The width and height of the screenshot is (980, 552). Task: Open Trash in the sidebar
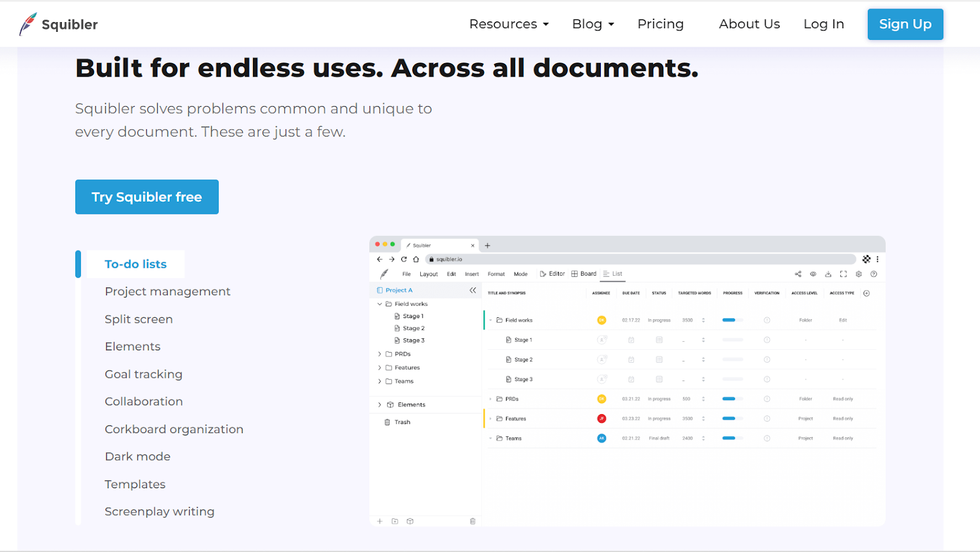click(398, 422)
